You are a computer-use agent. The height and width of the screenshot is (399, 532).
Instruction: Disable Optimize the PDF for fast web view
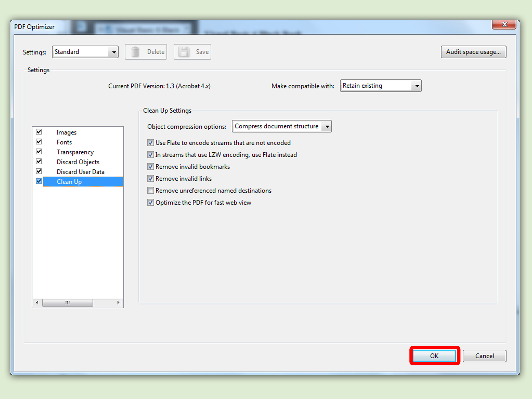[151, 203]
